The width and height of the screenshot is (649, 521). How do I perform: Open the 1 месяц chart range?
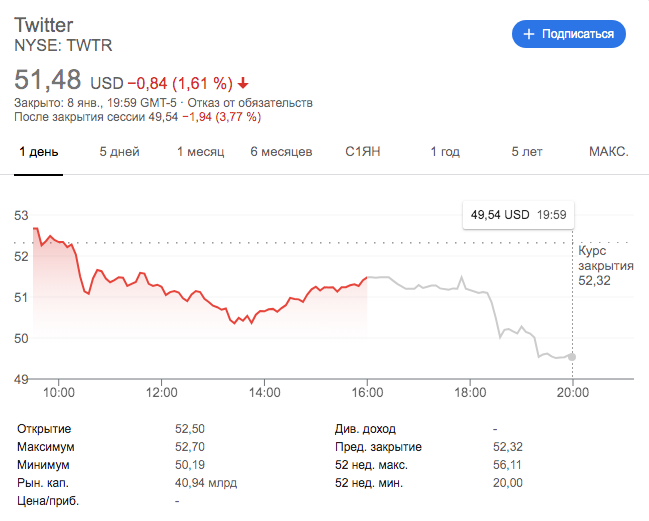point(200,152)
